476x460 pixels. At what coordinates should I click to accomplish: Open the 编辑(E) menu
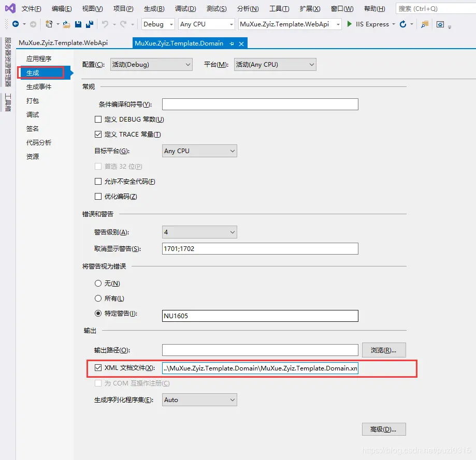coord(62,9)
